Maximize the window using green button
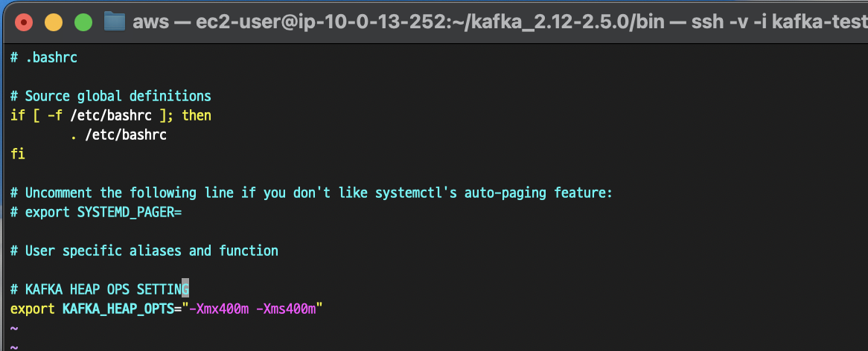 tap(83, 22)
